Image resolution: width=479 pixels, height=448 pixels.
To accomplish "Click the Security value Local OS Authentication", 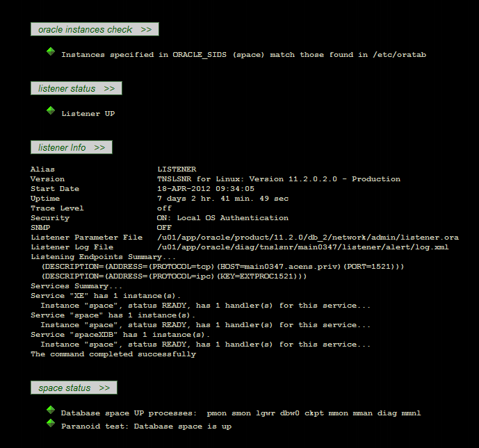I will click(222, 218).
